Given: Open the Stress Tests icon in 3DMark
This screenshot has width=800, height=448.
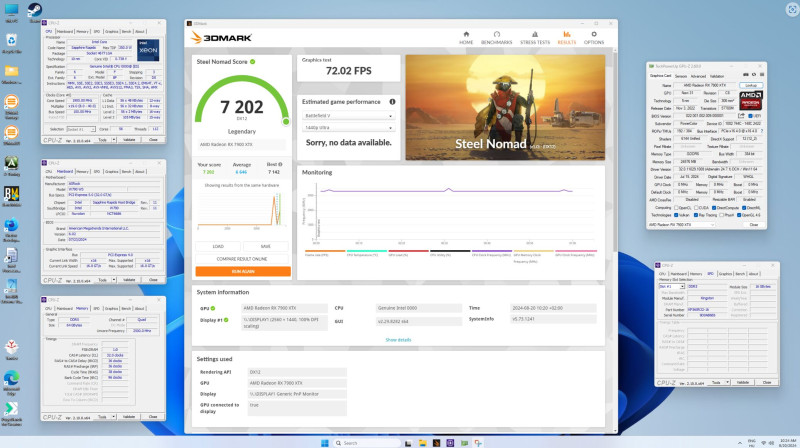Looking at the screenshot, I should [535, 34].
